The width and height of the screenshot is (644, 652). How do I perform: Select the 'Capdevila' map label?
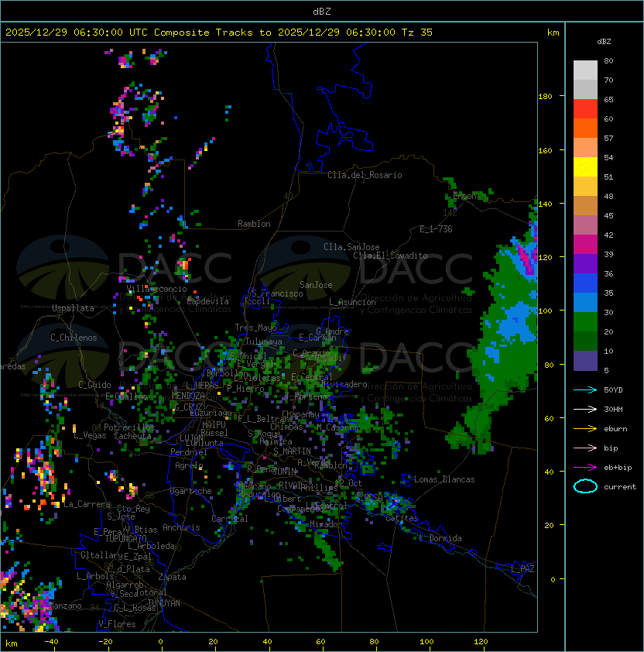point(208,301)
